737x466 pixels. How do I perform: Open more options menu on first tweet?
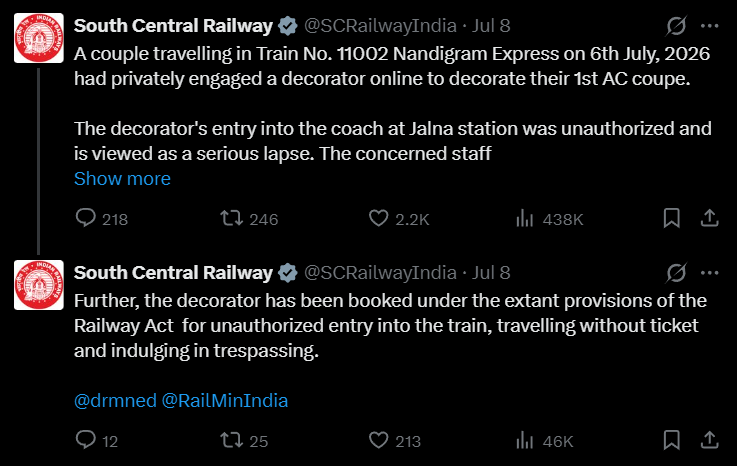[709, 26]
